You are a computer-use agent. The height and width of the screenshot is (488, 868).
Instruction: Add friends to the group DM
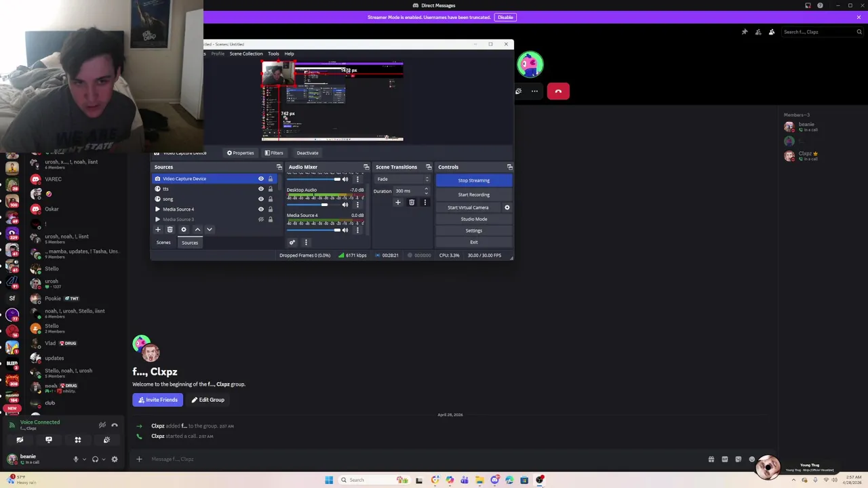758,32
